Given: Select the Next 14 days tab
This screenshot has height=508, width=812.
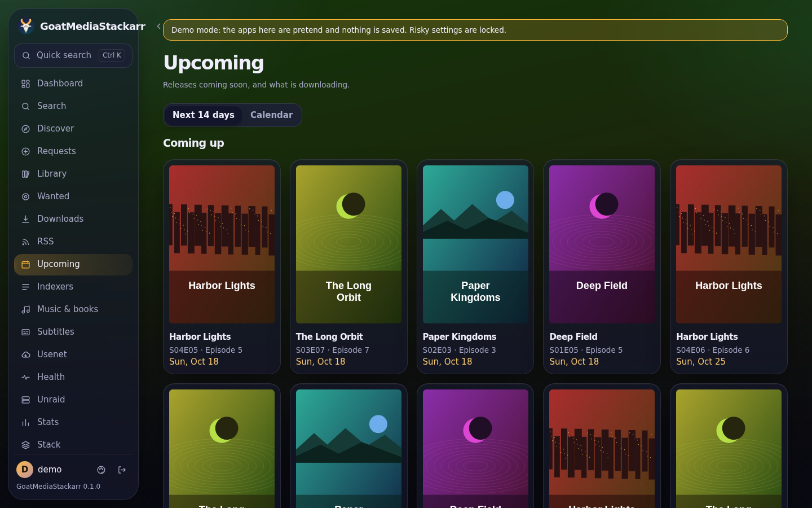Looking at the screenshot, I should [204, 115].
